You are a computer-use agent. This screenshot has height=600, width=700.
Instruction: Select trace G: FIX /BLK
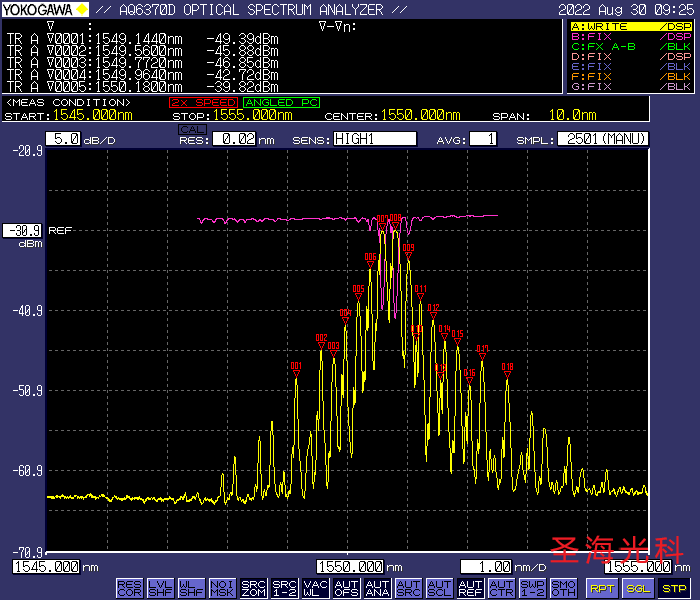click(x=631, y=86)
